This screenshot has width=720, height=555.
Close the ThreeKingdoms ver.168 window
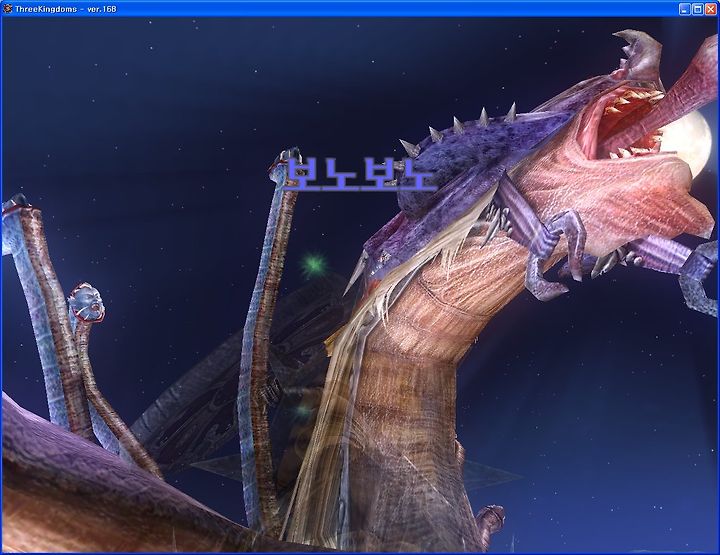click(x=710, y=9)
